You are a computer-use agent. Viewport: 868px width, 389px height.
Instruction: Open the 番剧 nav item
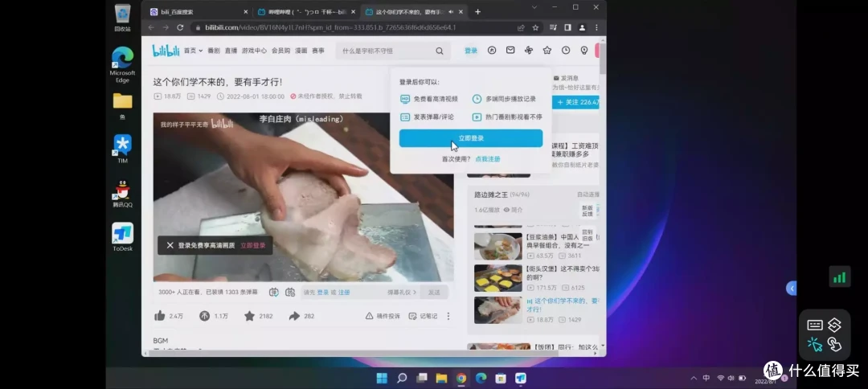214,51
